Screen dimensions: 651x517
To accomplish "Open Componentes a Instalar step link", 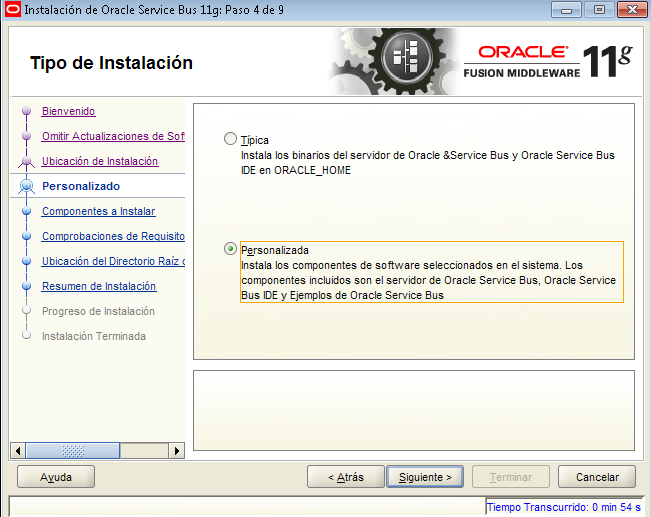I will (x=98, y=211).
